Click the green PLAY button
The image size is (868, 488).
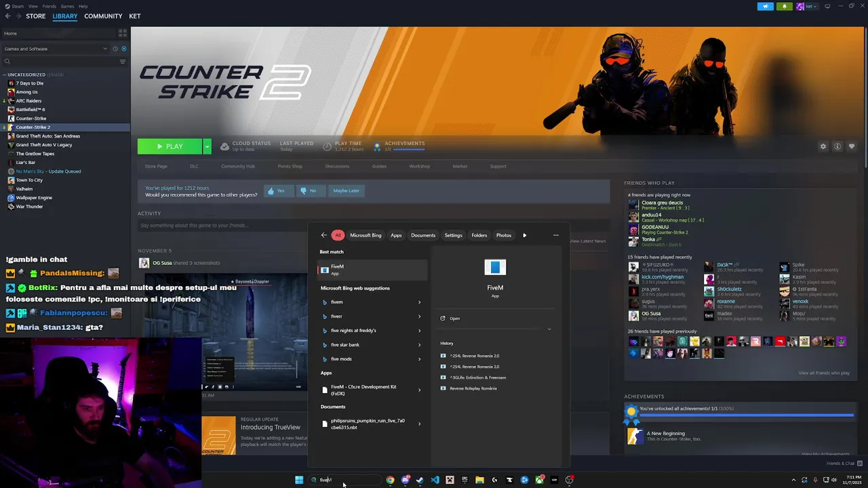point(170,146)
